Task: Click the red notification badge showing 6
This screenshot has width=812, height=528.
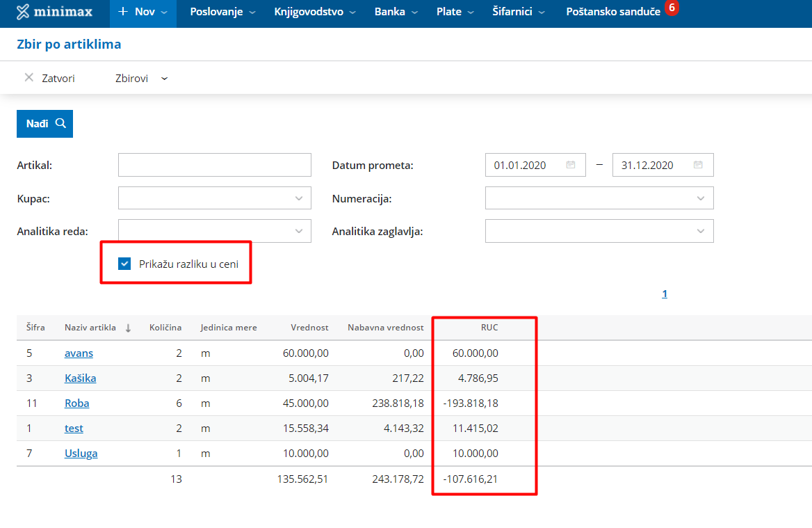Action: [x=672, y=8]
